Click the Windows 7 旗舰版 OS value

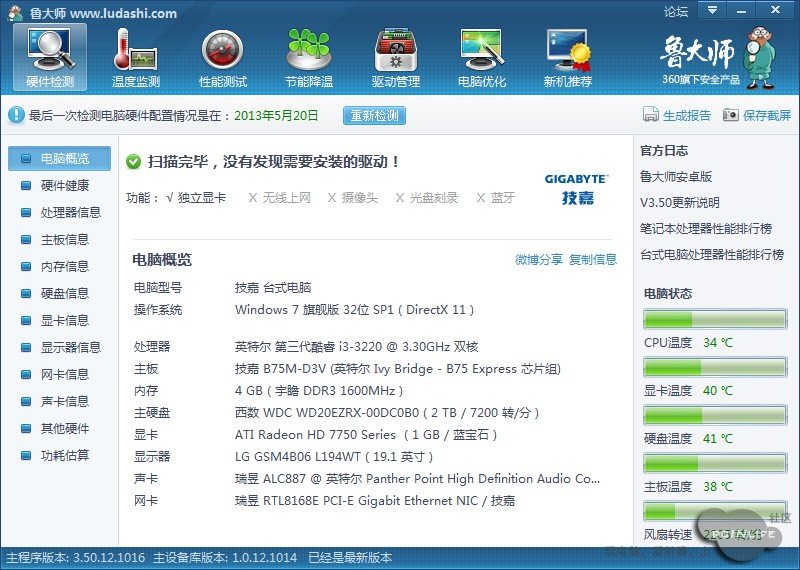tap(355, 310)
